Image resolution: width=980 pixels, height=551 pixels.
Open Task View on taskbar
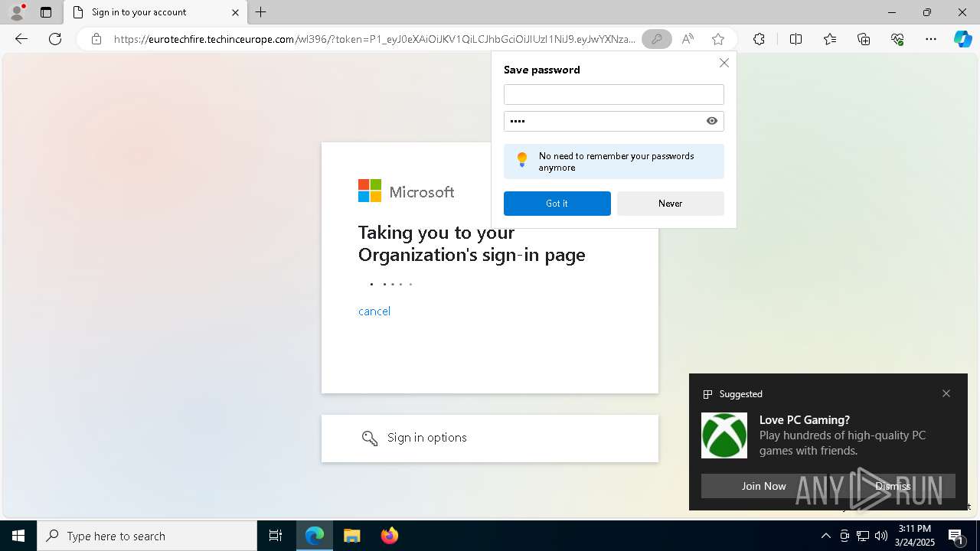pos(276,536)
